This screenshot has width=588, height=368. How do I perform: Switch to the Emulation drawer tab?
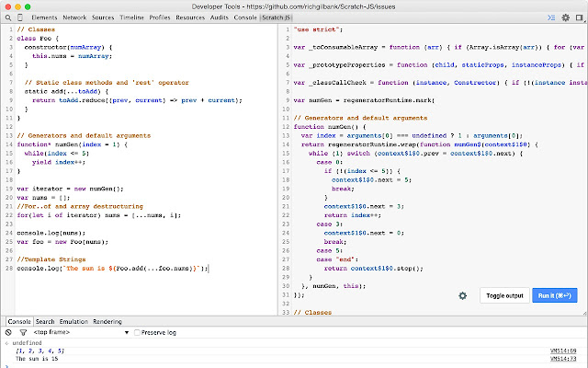[73, 321]
